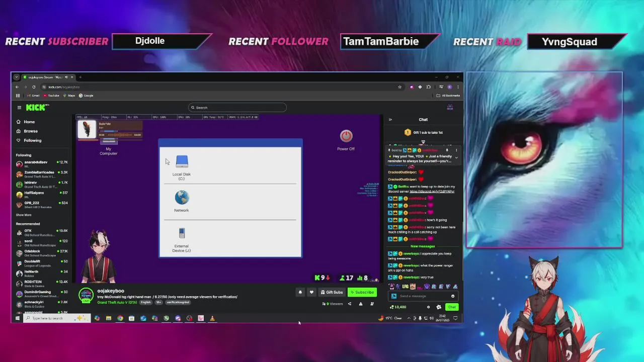
Task: Open a new browser tab with plus
Action: 80,77
